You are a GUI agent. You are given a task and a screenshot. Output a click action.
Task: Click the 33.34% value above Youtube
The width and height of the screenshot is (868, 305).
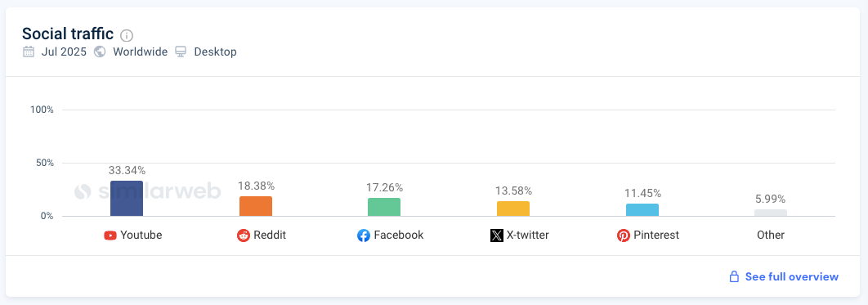[x=127, y=171]
